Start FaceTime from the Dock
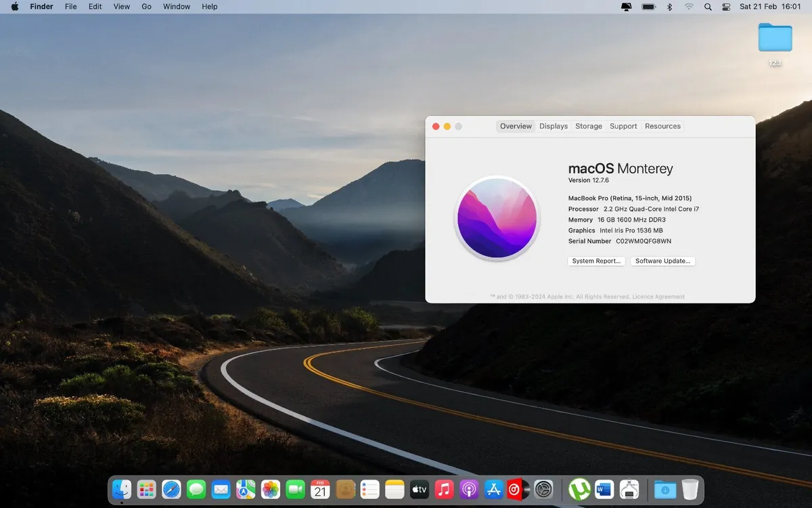The image size is (812, 508). click(x=295, y=489)
